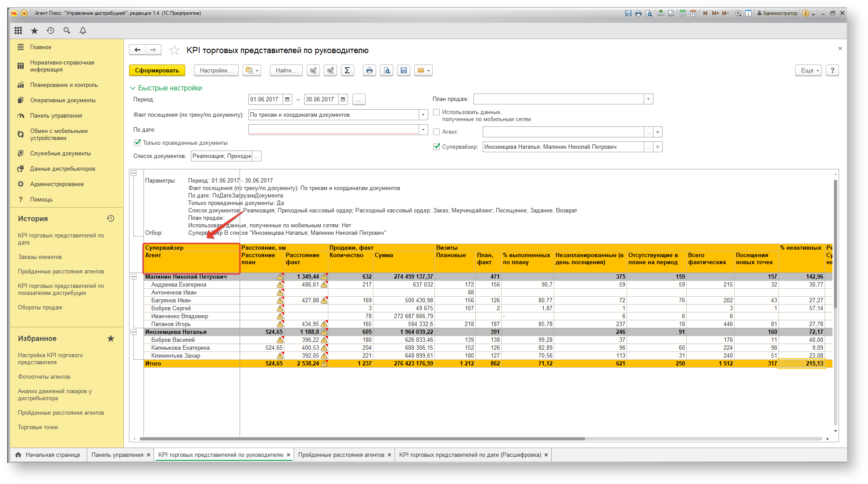The width and height of the screenshot is (868, 484).
Task: Collapse the Иноземцева Наталья group
Action: click(133, 332)
